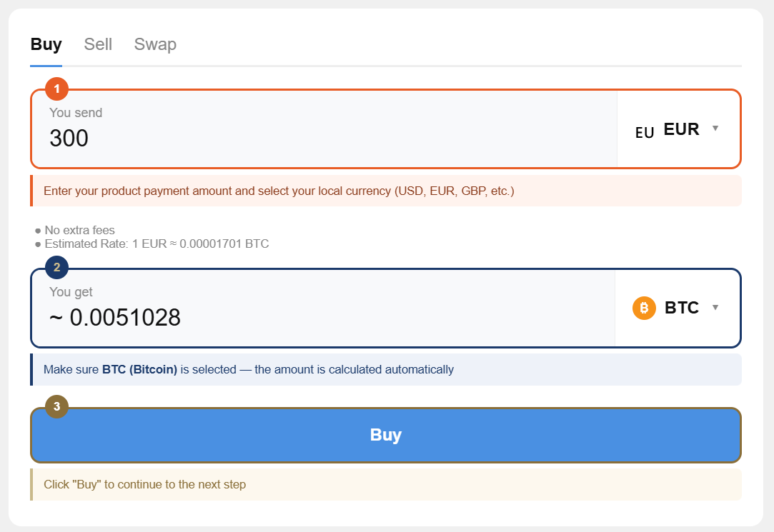Open the EUR currency dropdown arrow
Image resolution: width=774 pixels, height=532 pixels.
coord(715,129)
